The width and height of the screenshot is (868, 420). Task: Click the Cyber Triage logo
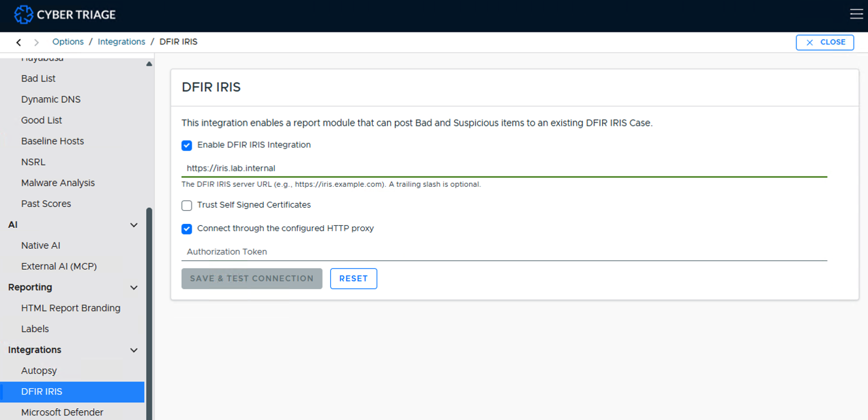pos(65,14)
